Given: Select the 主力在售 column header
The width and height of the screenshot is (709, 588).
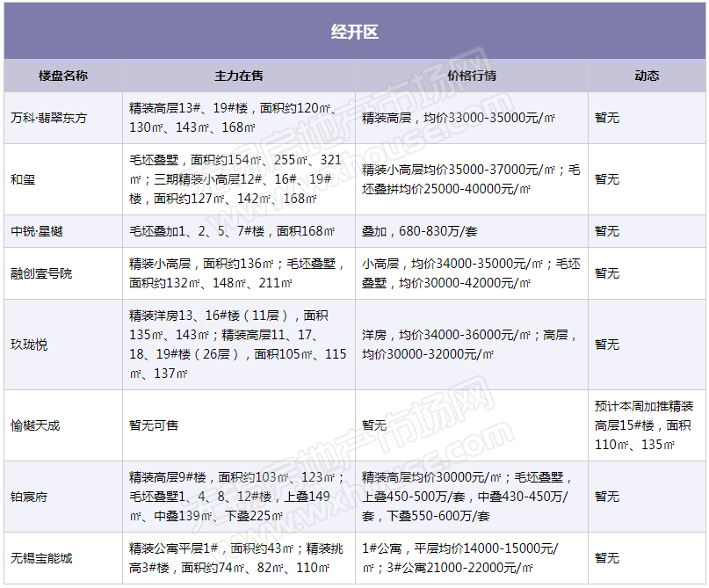Looking at the screenshot, I should click(238, 76).
